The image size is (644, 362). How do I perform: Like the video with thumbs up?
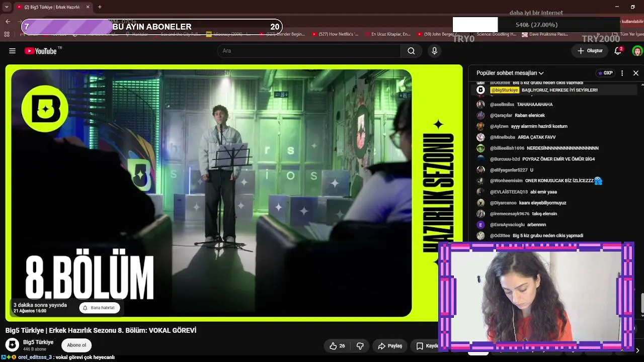(x=337, y=346)
